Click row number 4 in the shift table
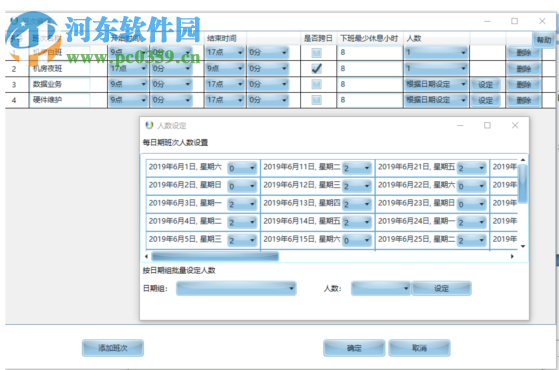This screenshot has width=559, height=370. click(14, 100)
